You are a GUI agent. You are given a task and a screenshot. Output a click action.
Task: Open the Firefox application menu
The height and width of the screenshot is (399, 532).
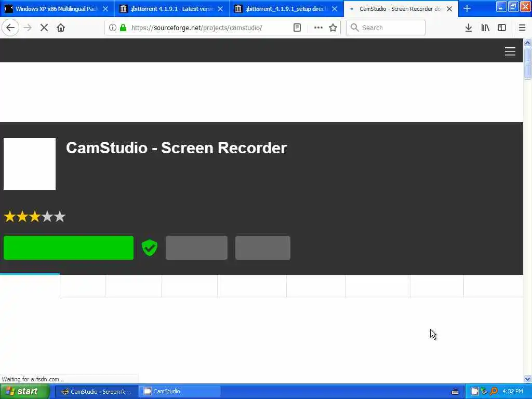coord(522,28)
